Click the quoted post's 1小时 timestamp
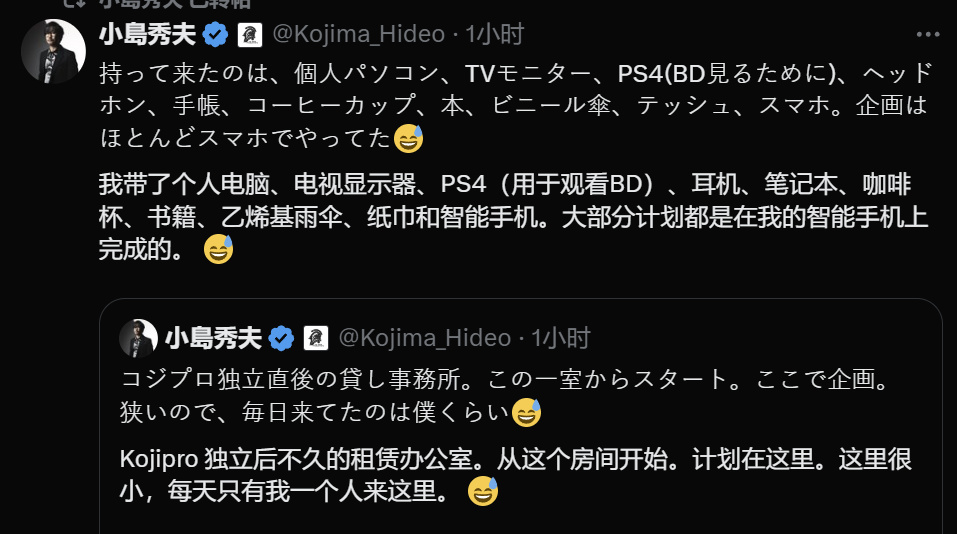957x534 pixels. tap(560, 338)
